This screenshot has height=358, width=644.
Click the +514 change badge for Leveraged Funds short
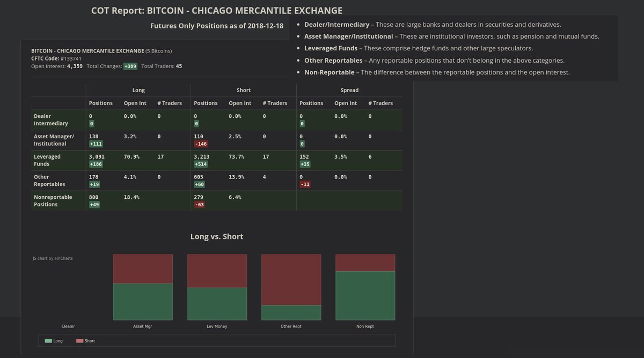click(201, 165)
